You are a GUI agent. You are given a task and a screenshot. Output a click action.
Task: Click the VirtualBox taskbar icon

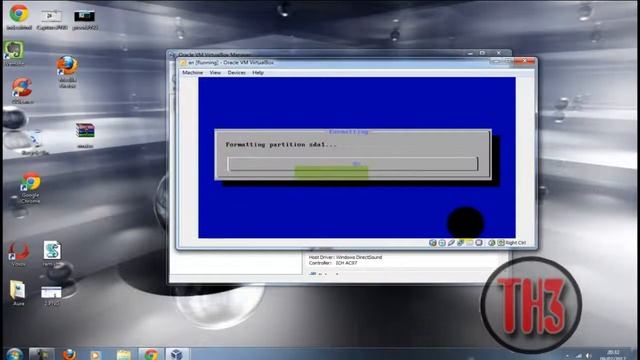[x=177, y=354]
